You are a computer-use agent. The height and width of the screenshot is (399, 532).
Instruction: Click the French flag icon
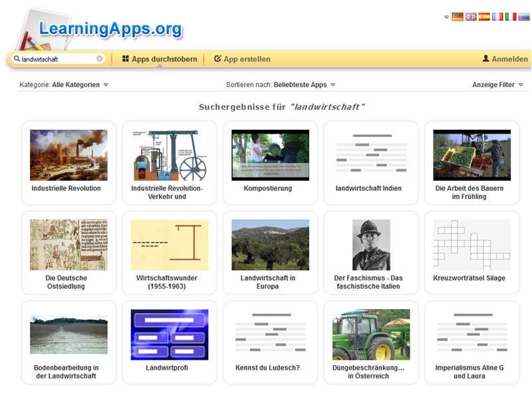[497, 17]
